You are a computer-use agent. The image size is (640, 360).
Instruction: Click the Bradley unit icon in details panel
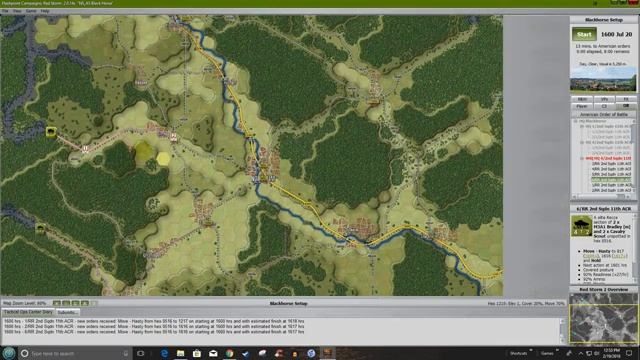coord(581,226)
